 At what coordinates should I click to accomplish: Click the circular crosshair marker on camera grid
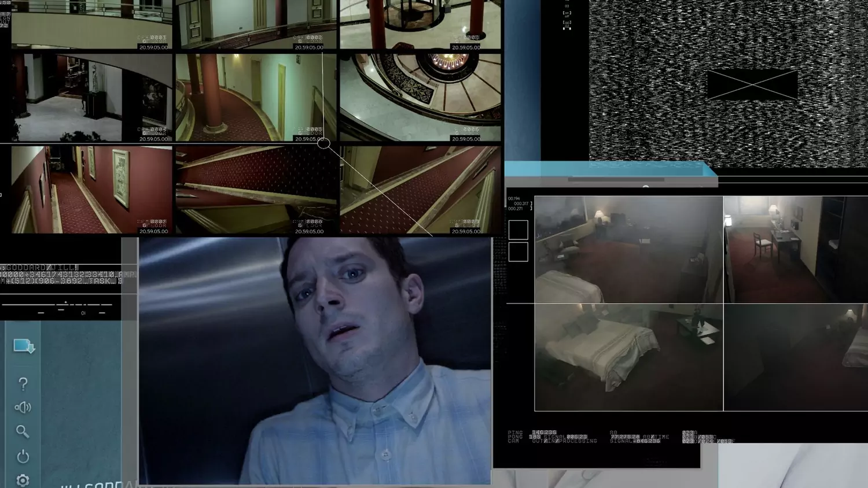(x=324, y=143)
